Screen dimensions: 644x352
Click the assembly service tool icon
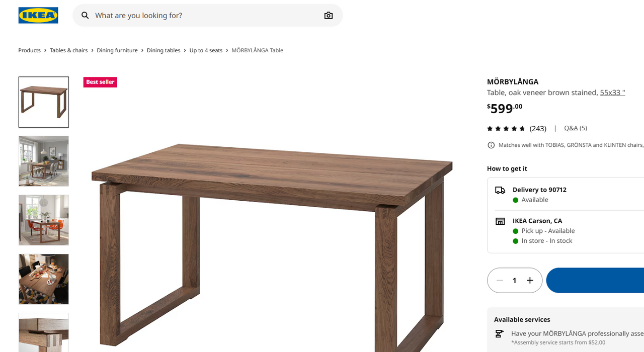(500, 333)
